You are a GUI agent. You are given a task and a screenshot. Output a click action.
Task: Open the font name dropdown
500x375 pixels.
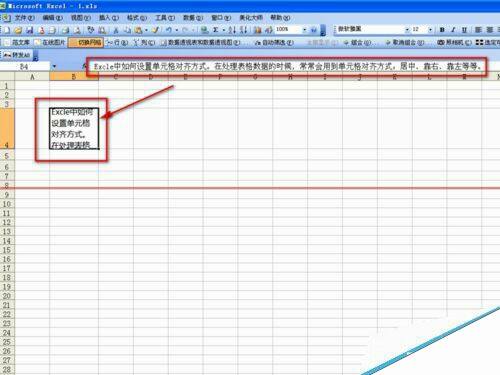click(x=407, y=30)
